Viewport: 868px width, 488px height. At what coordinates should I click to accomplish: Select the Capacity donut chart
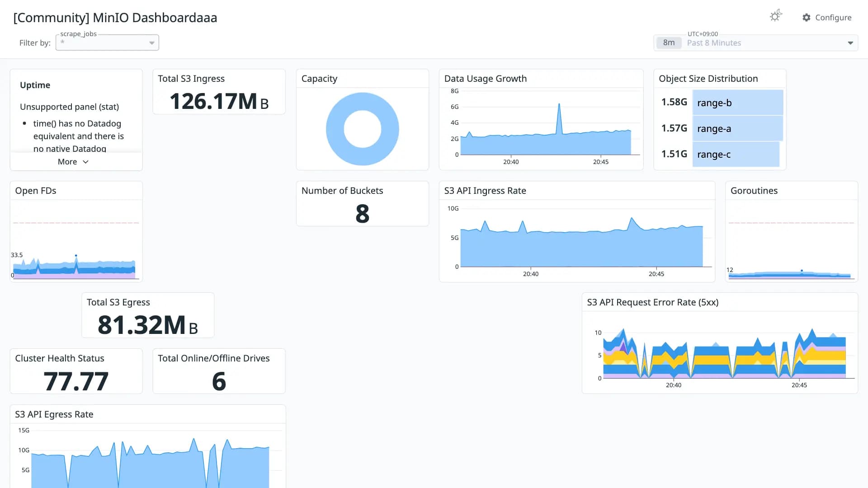click(x=363, y=129)
